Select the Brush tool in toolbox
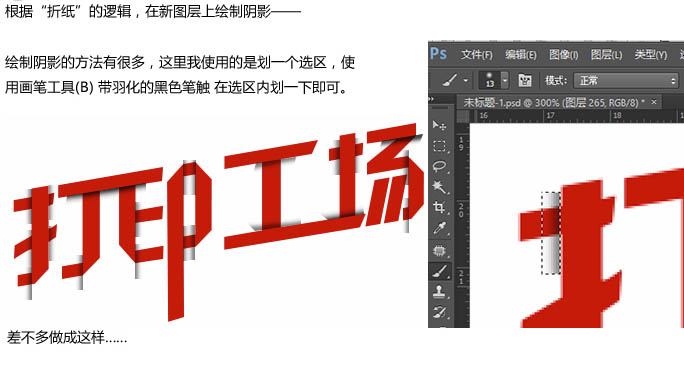This screenshot has width=684, height=367. point(439,271)
